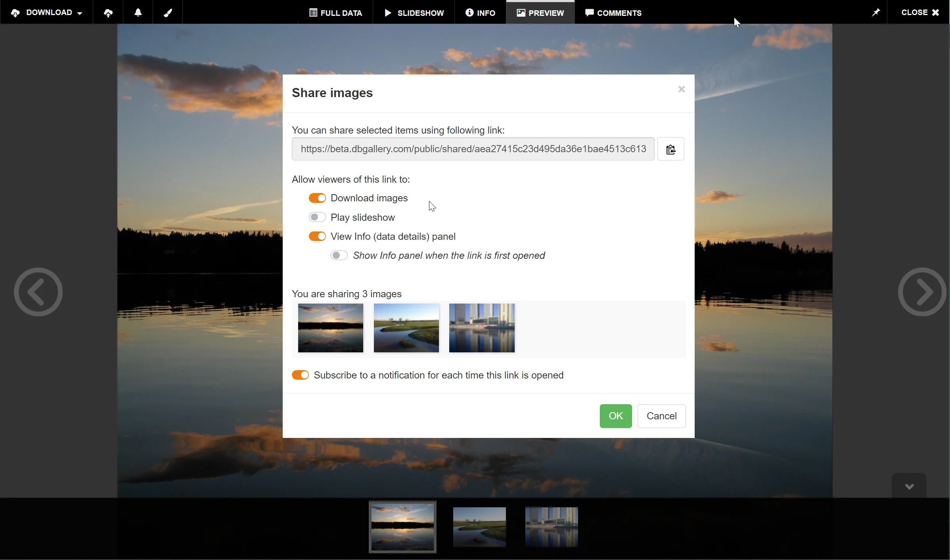Enable Show Info panel when first opened
The width and height of the screenshot is (950, 560).
tap(339, 256)
